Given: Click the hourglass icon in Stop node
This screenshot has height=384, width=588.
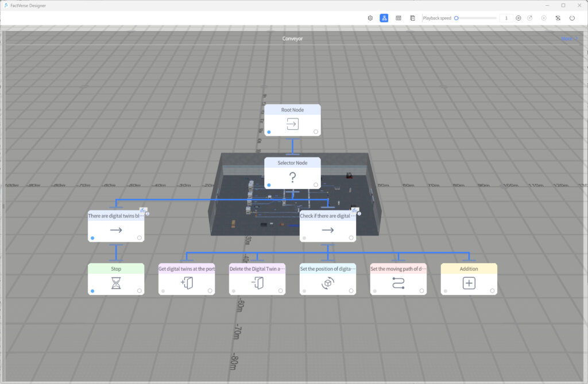Looking at the screenshot, I should coord(116,283).
